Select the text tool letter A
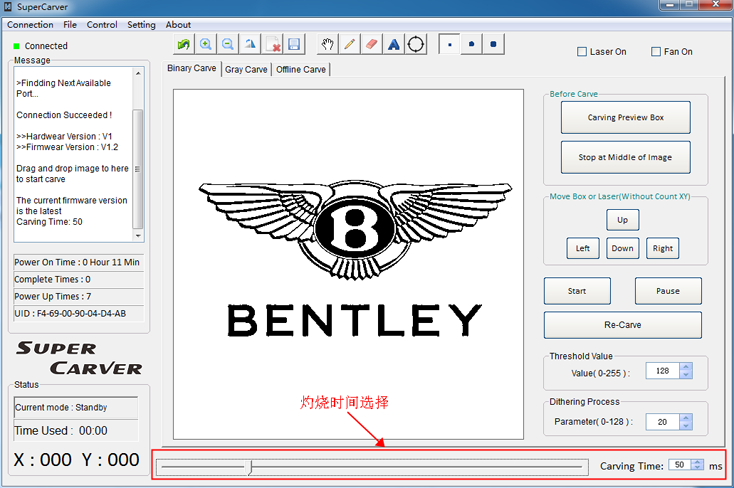Screen dimensions: 734x488 394,44
